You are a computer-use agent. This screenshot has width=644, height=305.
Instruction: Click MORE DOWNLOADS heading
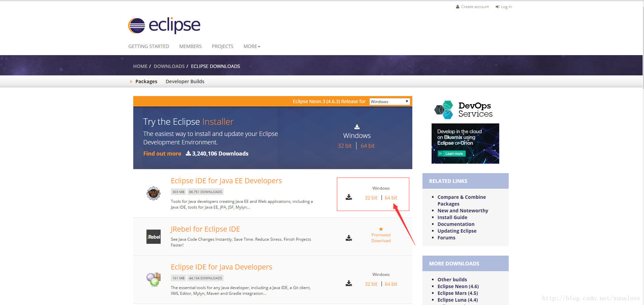tap(454, 263)
